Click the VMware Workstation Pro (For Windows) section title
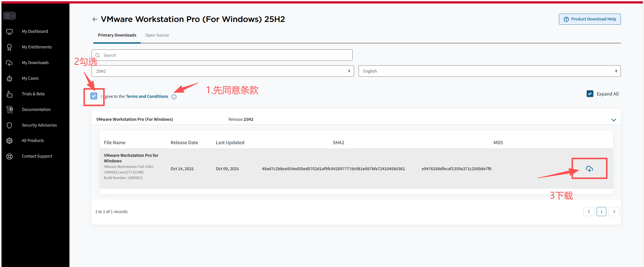 pos(135,119)
